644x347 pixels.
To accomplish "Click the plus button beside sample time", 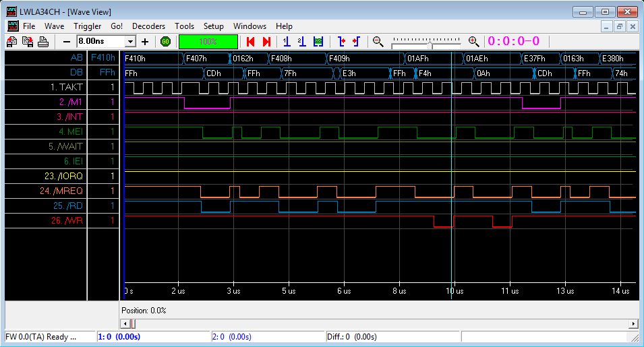I will (x=144, y=42).
